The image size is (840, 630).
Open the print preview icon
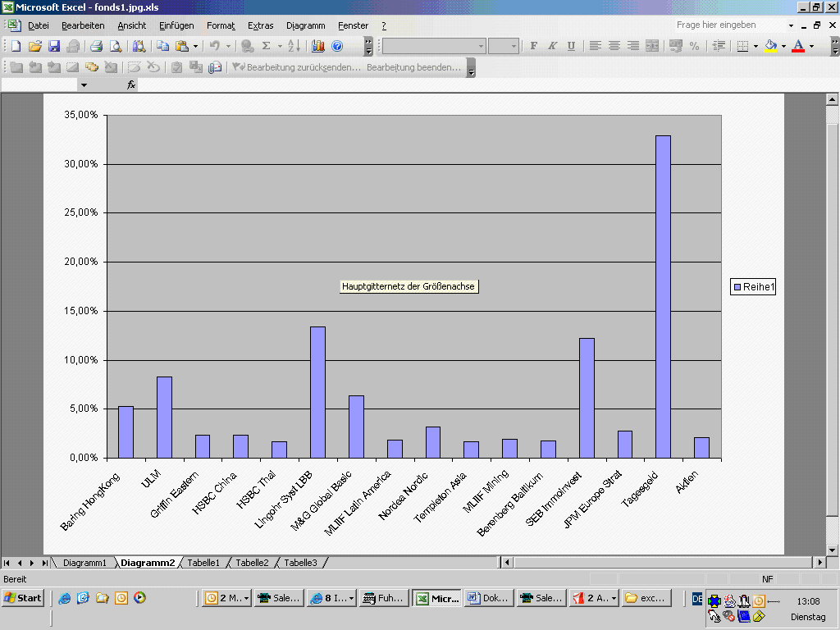pyautogui.click(x=116, y=46)
